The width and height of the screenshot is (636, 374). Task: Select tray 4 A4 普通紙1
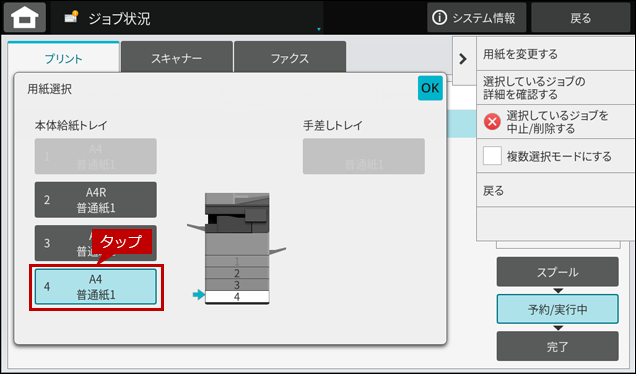pyautogui.click(x=96, y=287)
